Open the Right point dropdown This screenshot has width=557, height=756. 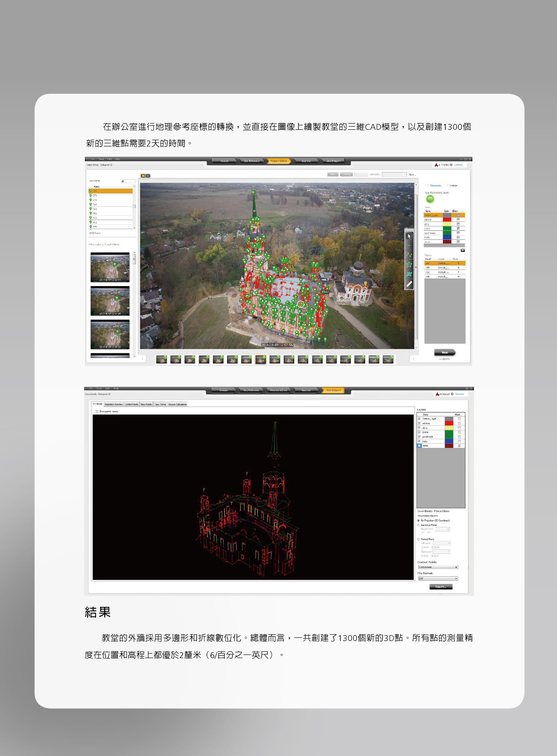tap(442, 552)
